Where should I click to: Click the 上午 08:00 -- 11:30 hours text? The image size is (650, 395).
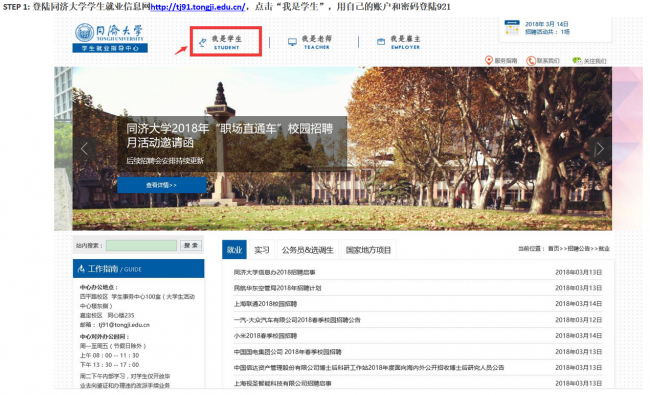(x=109, y=355)
